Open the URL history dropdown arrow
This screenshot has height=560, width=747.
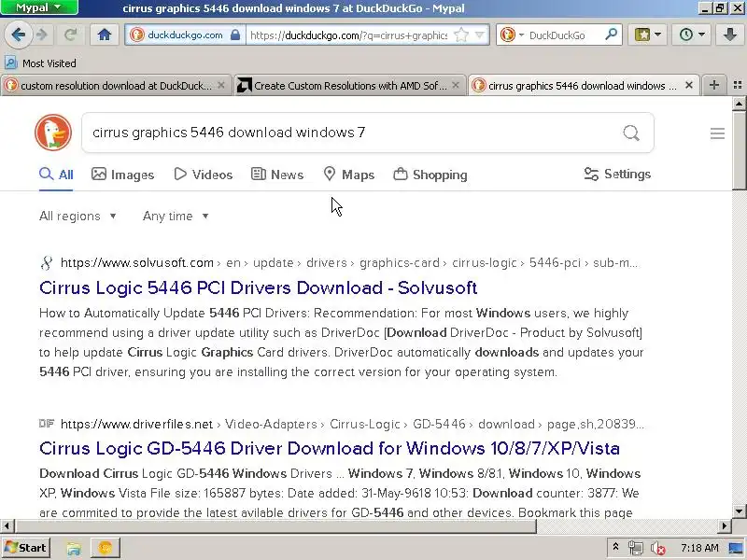click(x=480, y=35)
